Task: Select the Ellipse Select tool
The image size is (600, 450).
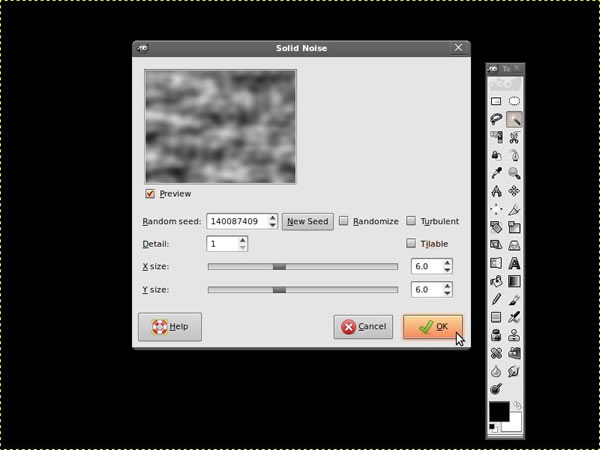Action: coord(514,101)
